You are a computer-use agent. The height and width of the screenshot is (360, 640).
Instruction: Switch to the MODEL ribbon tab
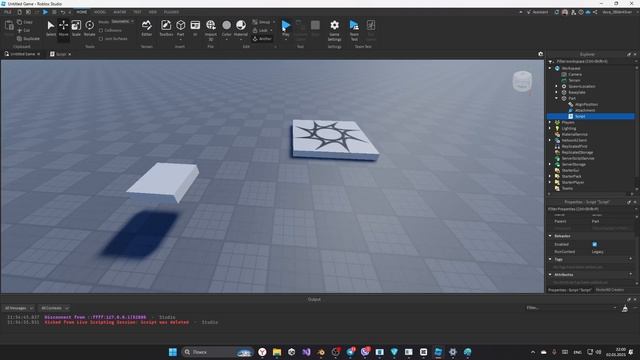coord(100,12)
